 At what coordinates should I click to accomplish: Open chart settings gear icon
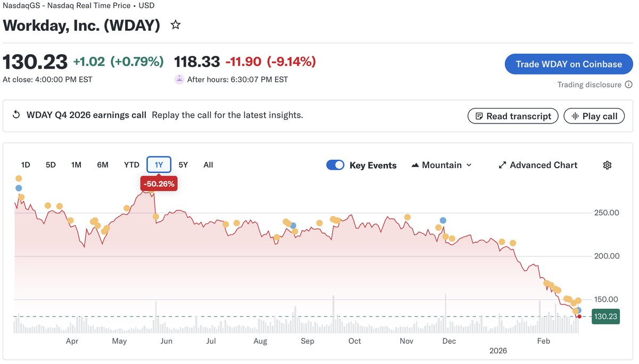(607, 165)
